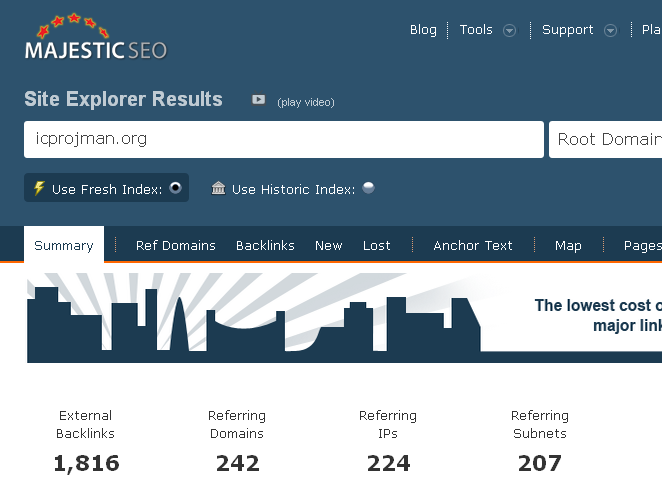
Task: Expand the Tools dropdown arrow
Action: (x=509, y=31)
